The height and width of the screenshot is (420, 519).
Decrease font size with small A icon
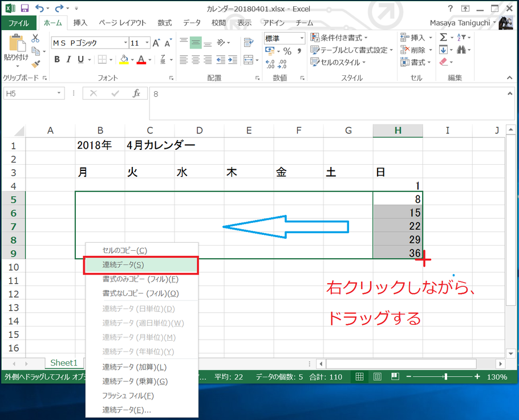point(168,43)
